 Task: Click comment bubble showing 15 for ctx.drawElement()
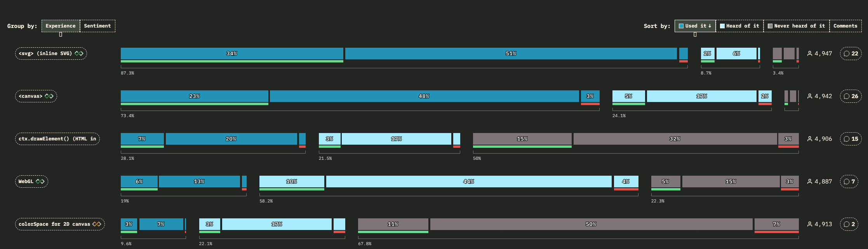(x=851, y=139)
